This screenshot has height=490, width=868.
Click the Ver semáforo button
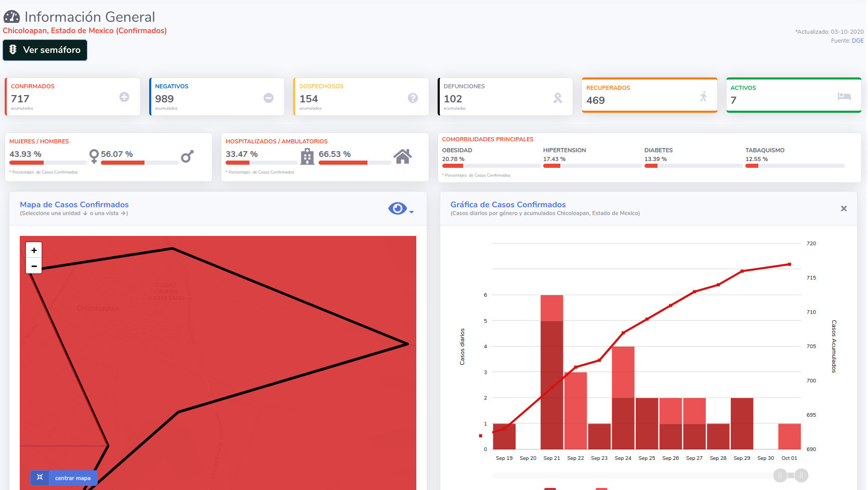(45, 50)
